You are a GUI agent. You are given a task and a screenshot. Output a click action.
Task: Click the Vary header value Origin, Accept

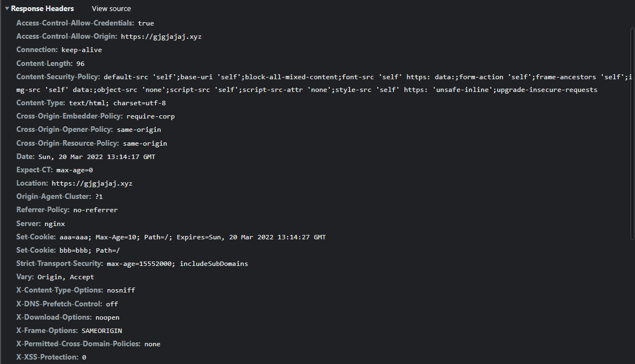click(x=65, y=277)
